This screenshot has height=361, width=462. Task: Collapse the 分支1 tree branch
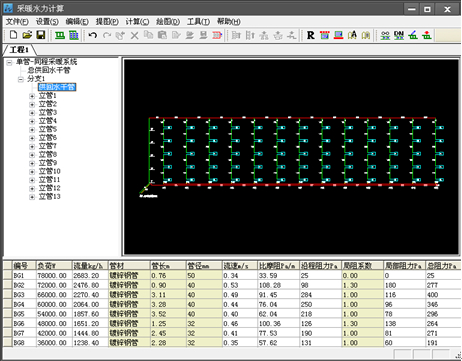(x=21, y=79)
